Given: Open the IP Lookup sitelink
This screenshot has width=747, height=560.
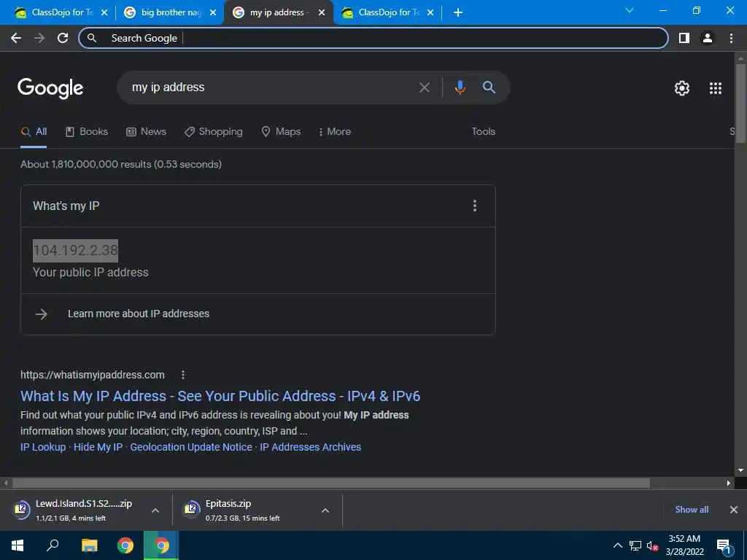Looking at the screenshot, I should [43, 447].
